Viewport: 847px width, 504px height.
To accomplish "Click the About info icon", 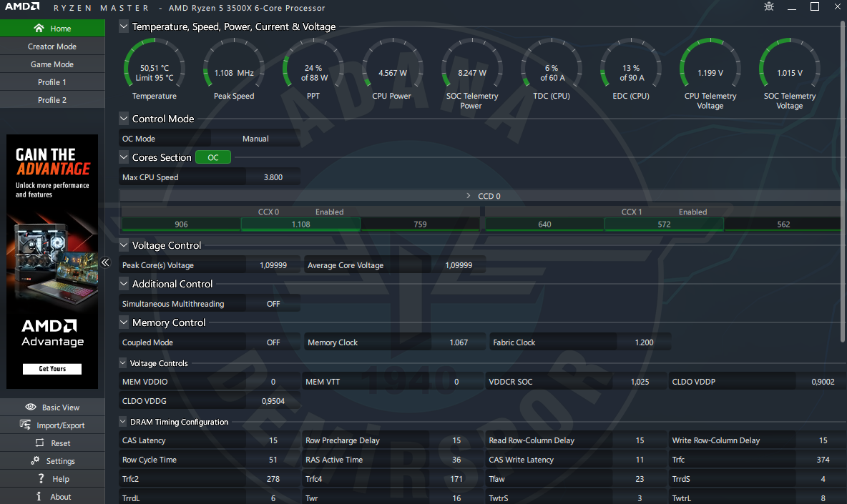I will [39, 496].
